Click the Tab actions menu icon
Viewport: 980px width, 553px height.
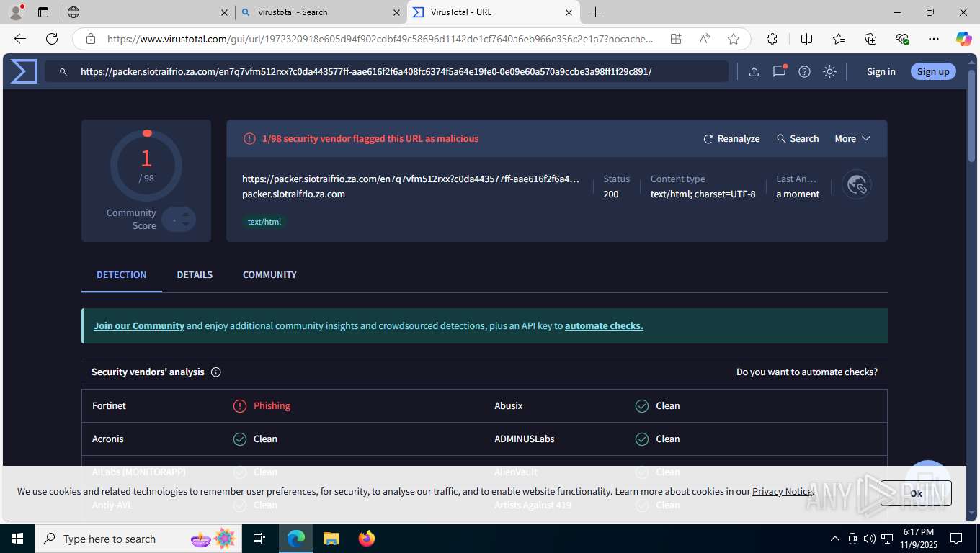pos(43,12)
